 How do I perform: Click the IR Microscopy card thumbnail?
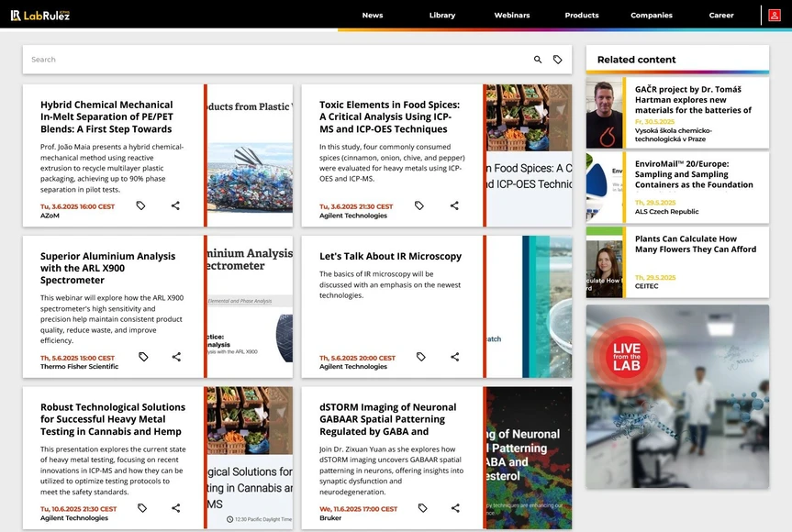(530, 306)
